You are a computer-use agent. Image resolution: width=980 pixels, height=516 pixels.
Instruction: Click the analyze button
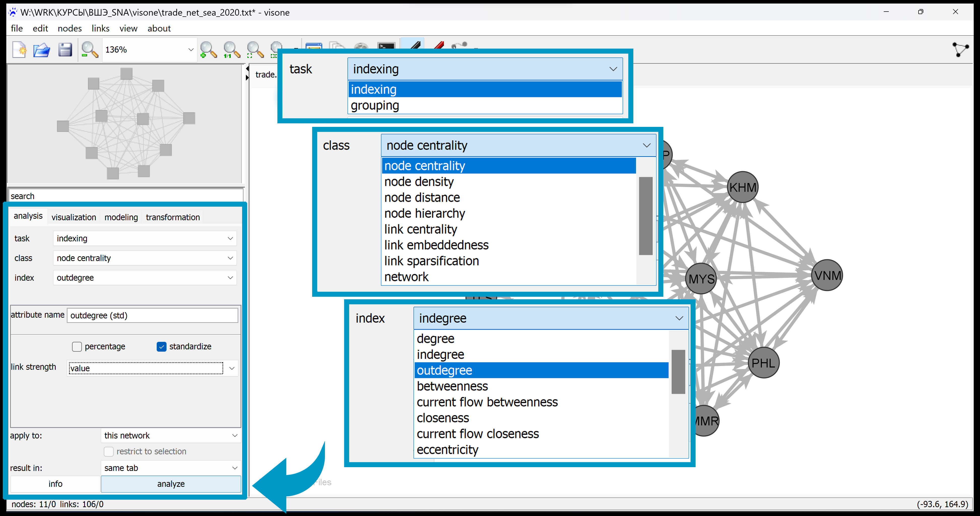[171, 484]
